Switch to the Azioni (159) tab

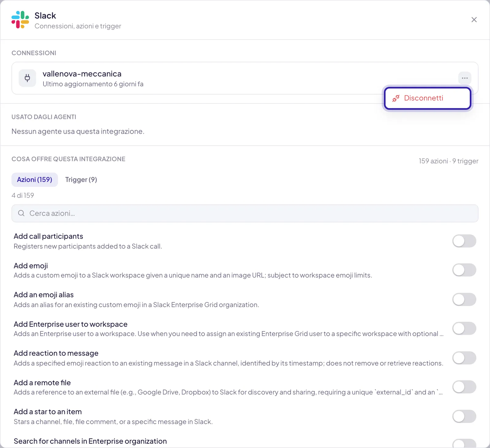point(35,180)
